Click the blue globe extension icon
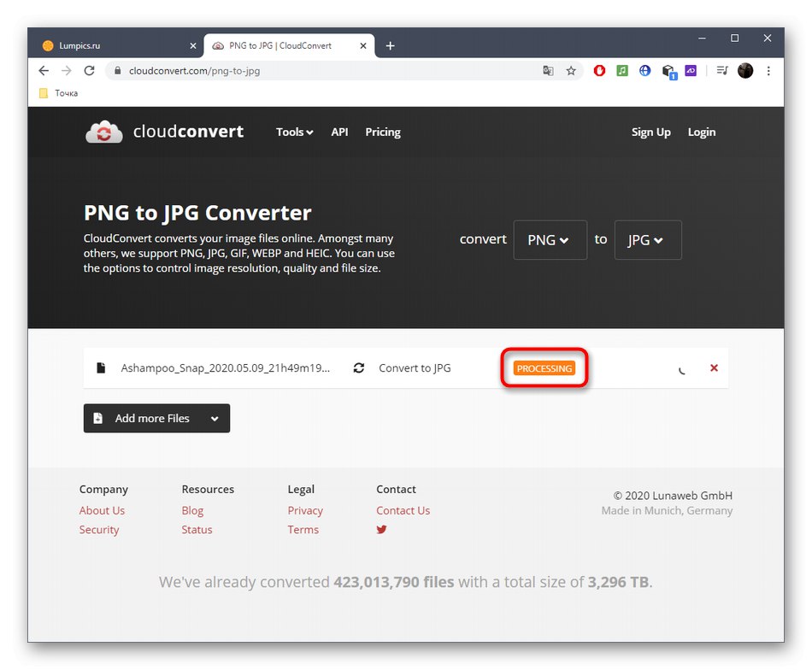Screen dimensions: 812x670 644,70
